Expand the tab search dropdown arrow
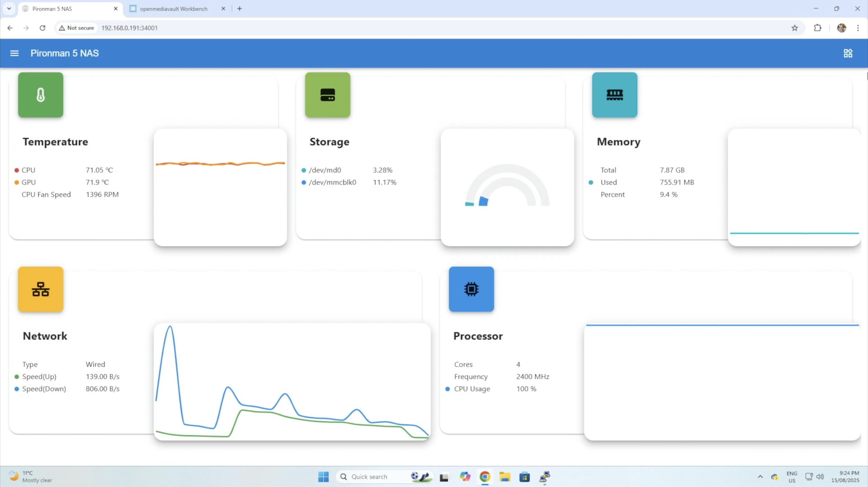 9,8
